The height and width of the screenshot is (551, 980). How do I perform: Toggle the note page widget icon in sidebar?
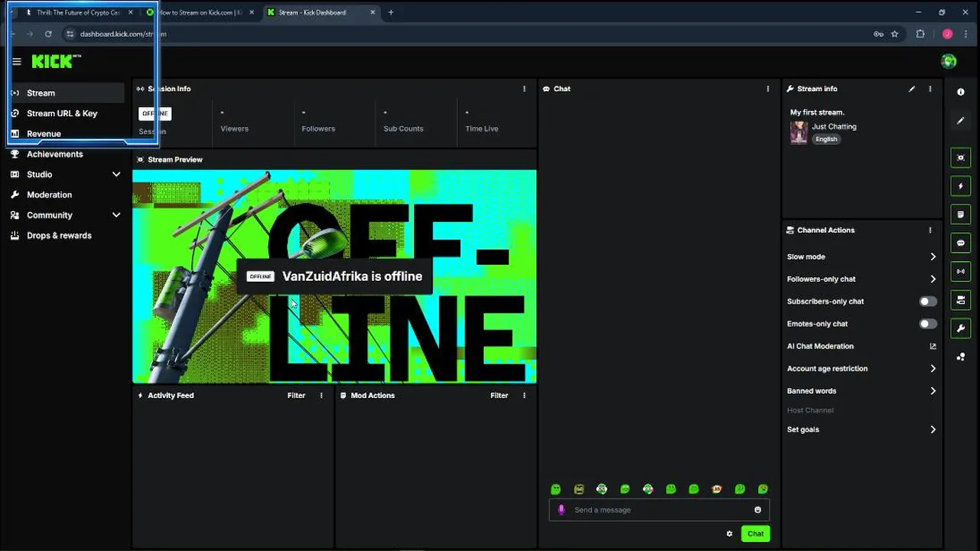coord(961,214)
